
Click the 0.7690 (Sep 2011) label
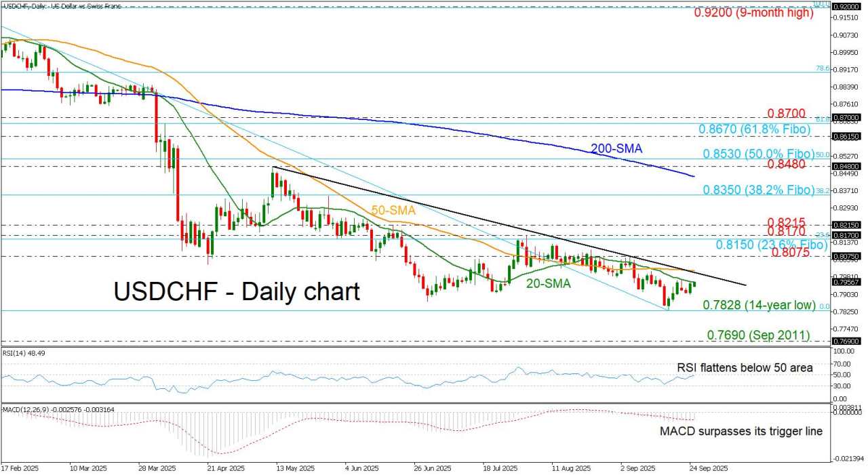click(x=759, y=335)
